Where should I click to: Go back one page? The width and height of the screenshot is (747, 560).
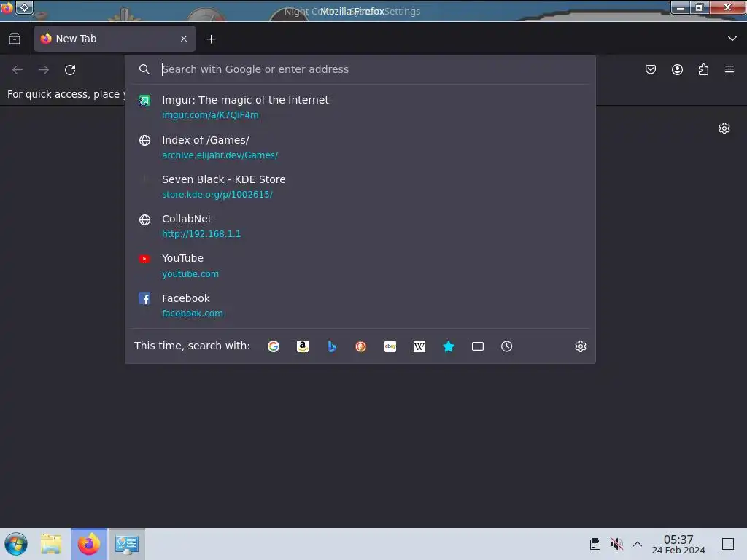[18, 69]
